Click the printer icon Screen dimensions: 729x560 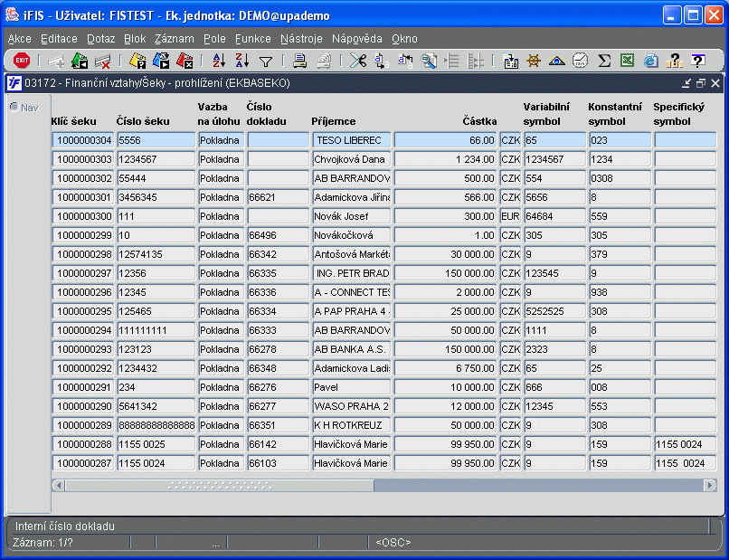tap(300, 61)
